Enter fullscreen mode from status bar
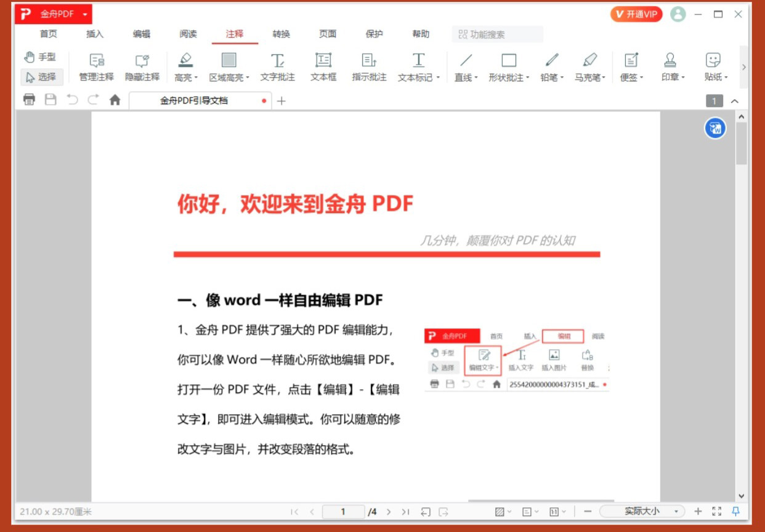The image size is (765, 532). click(x=716, y=511)
